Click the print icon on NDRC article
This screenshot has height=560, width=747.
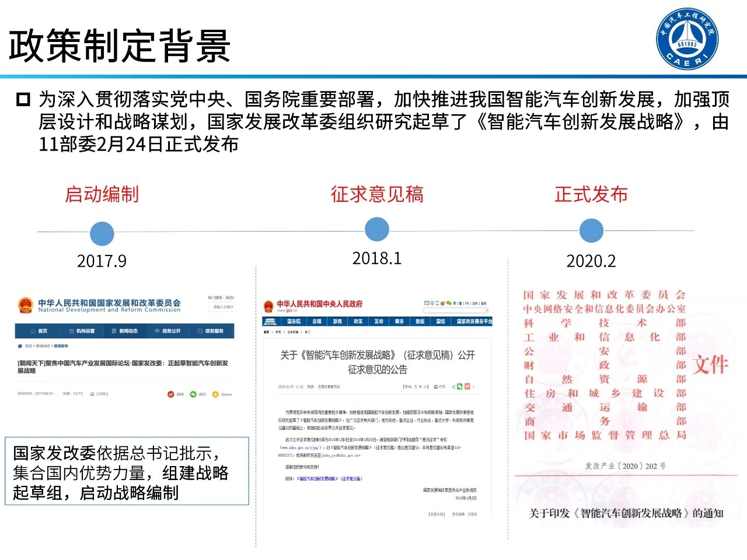click(x=93, y=394)
